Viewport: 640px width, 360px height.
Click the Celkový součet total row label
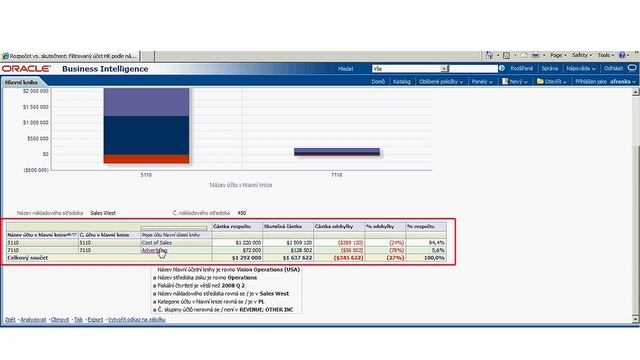coord(27,258)
